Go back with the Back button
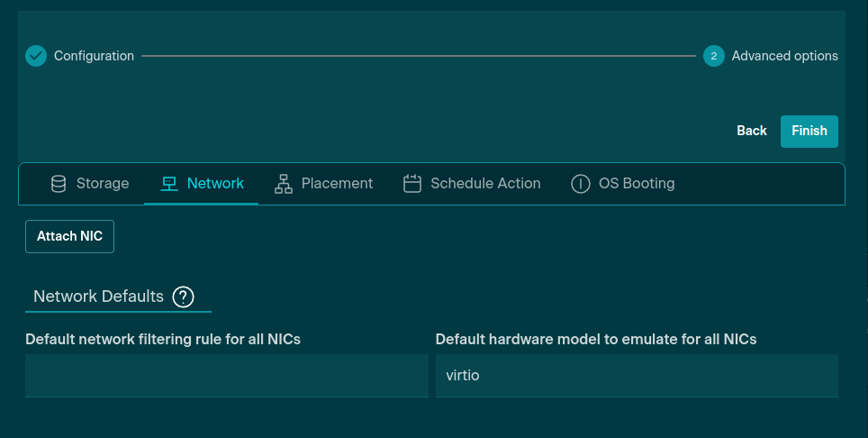 coord(751,131)
